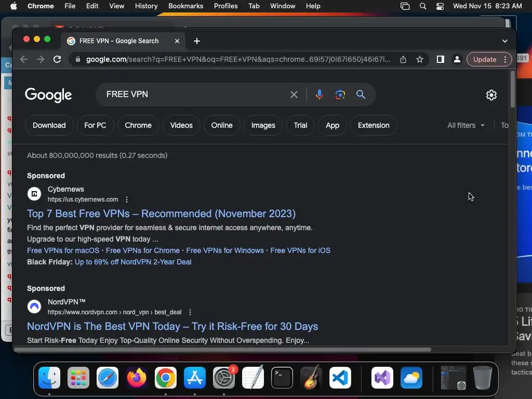Open Visual Studio Code from the Dock
The height and width of the screenshot is (399, 532).
click(340, 378)
